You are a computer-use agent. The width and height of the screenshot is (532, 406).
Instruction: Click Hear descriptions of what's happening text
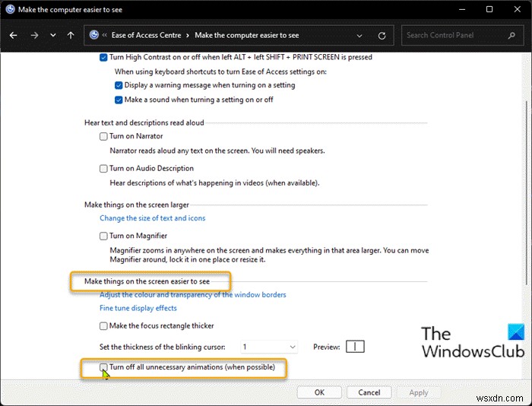point(214,183)
